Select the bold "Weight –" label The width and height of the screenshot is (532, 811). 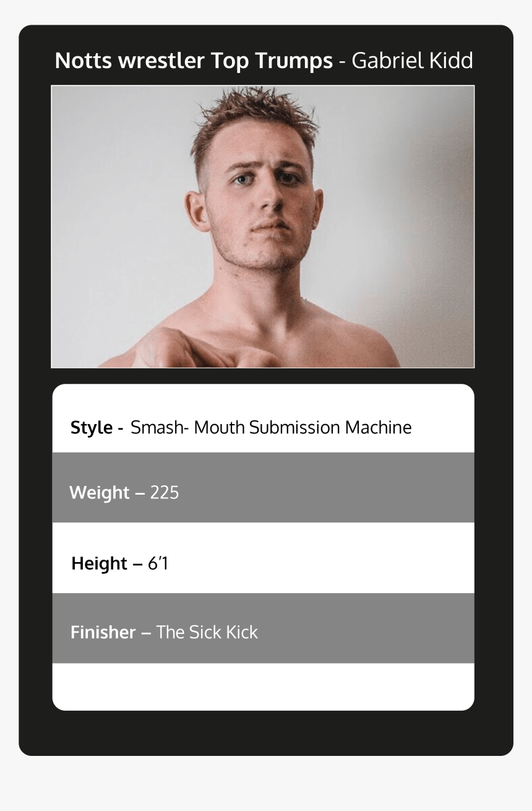pos(107,493)
